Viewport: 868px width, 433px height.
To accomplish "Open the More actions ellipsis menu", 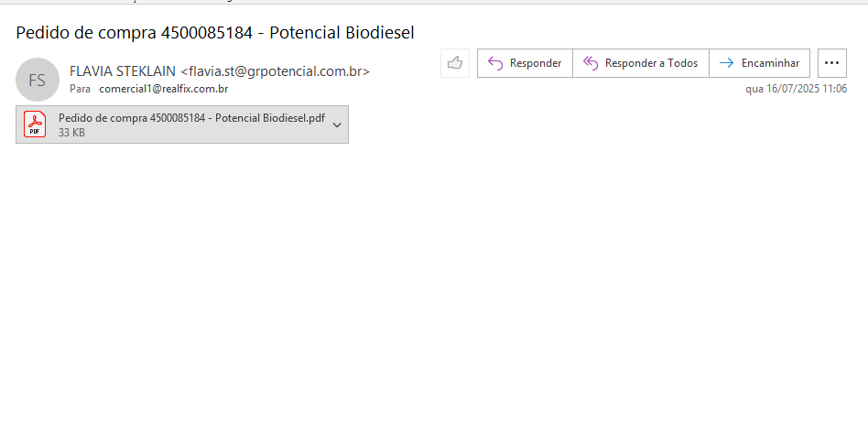I will tap(831, 63).
